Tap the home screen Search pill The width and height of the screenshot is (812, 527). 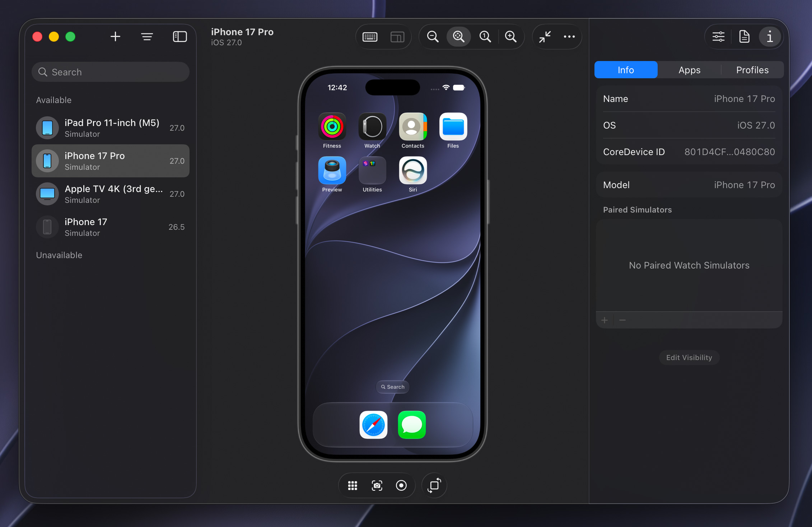(393, 387)
